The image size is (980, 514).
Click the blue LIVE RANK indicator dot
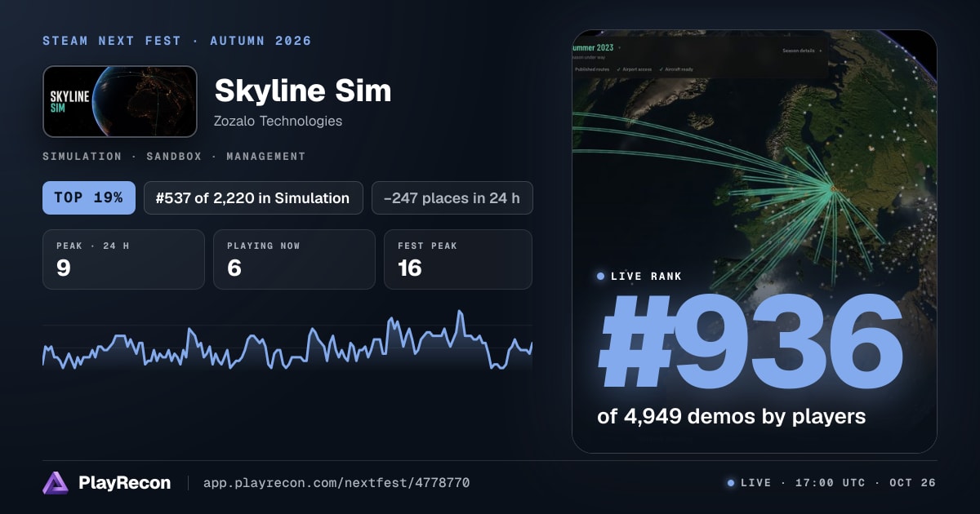point(601,277)
